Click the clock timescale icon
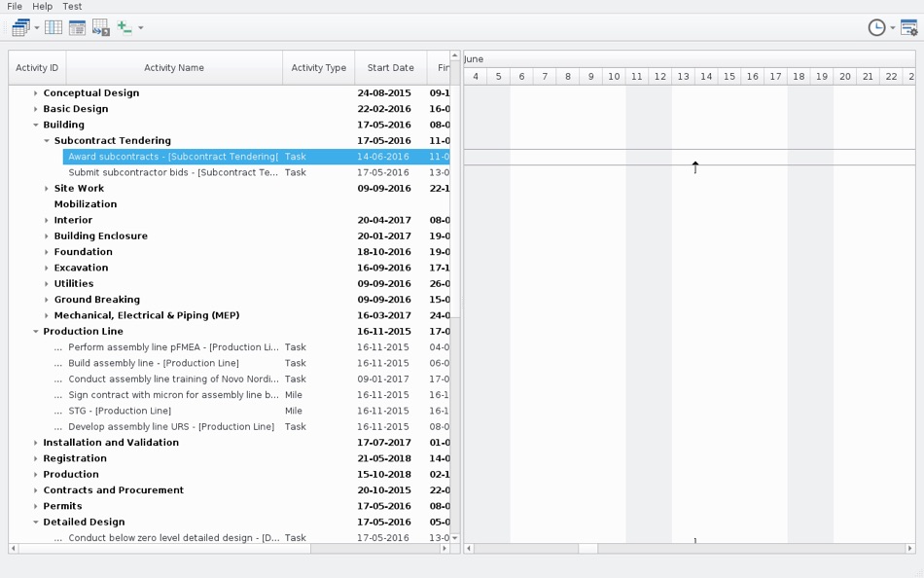Viewport: 924px width, 578px height. (877, 27)
